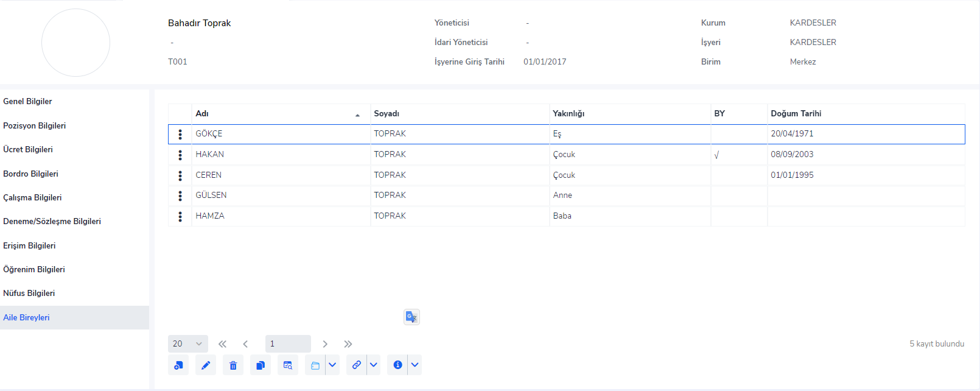Click the page number input field
Viewport: 980px width, 391px height.
tap(288, 344)
